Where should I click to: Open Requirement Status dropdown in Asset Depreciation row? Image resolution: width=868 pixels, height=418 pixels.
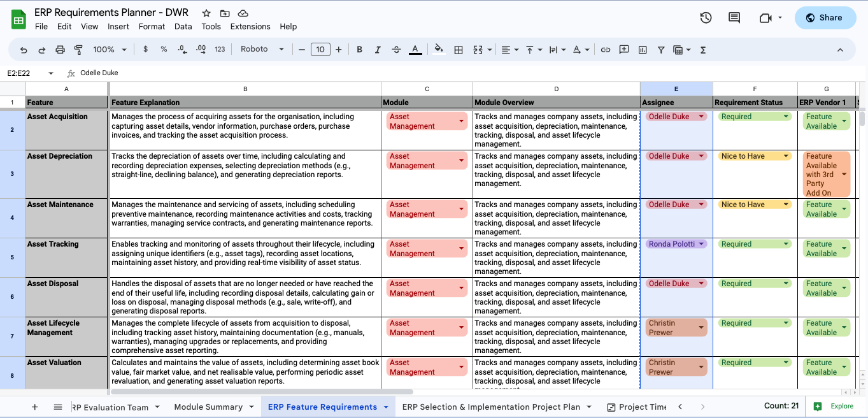click(786, 156)
